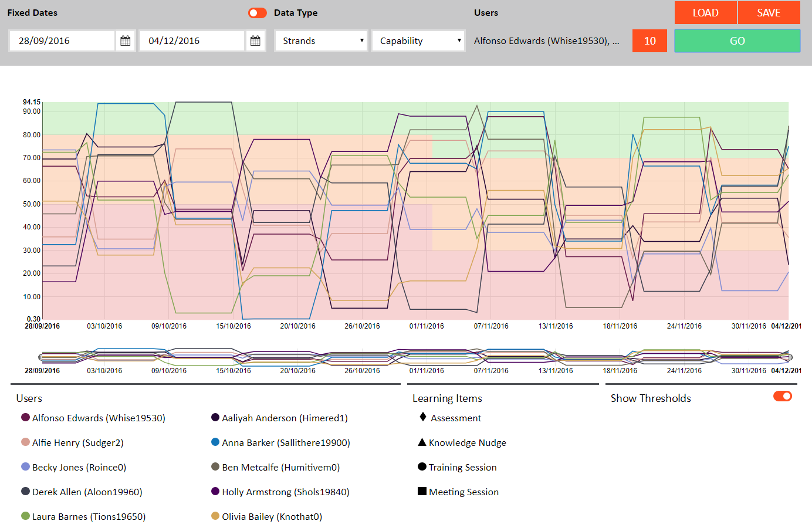Click the green GO button
This screenshot has width=812, height=531.
pyautogui.click(x=737, y=41)
